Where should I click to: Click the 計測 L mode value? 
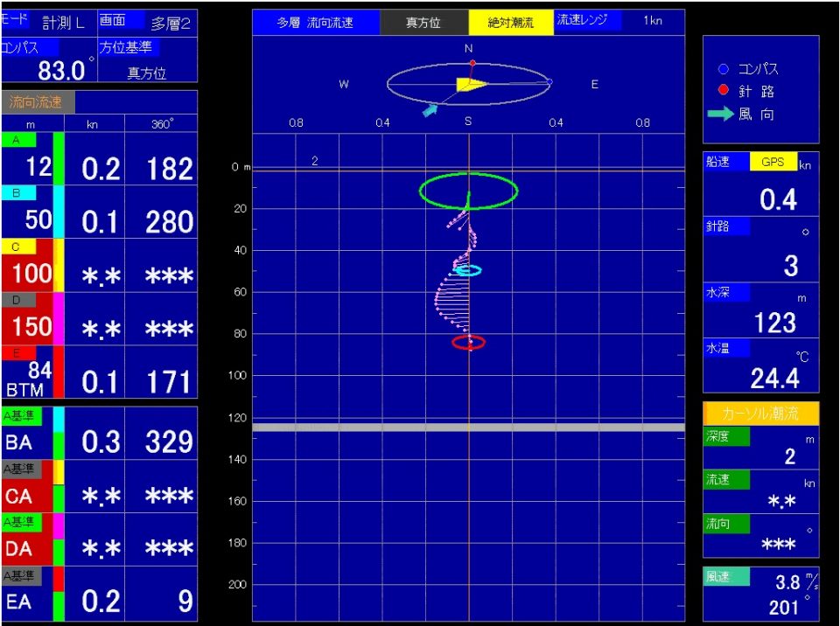point(63,23)
